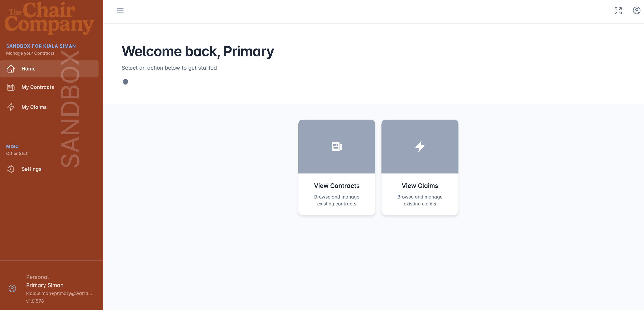644x310 pixels.
Task: Toggle the hamburger sidebar menu
Action: pos(120,11)
